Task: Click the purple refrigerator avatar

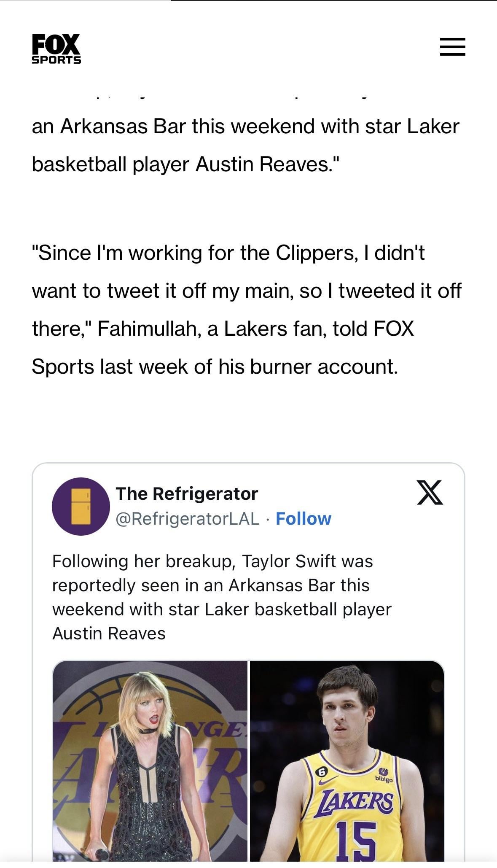Action: pos(81,506)
